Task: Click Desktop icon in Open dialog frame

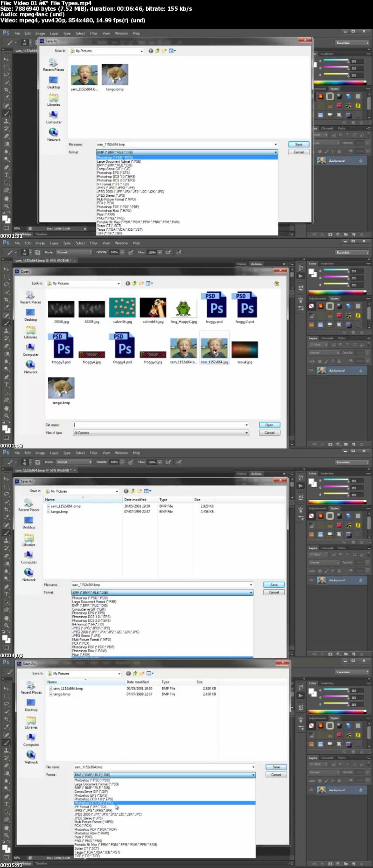Action: [30, 313]
